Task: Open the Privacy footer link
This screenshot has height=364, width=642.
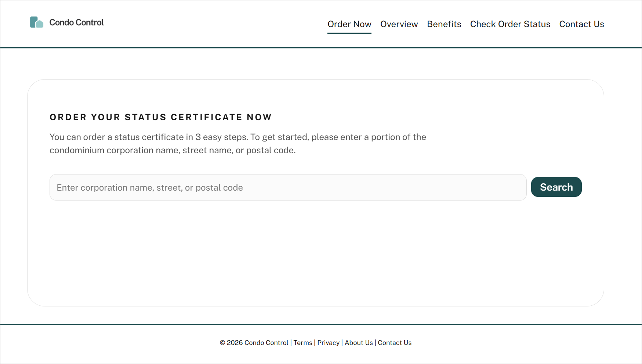Action: tap(329, 343)
